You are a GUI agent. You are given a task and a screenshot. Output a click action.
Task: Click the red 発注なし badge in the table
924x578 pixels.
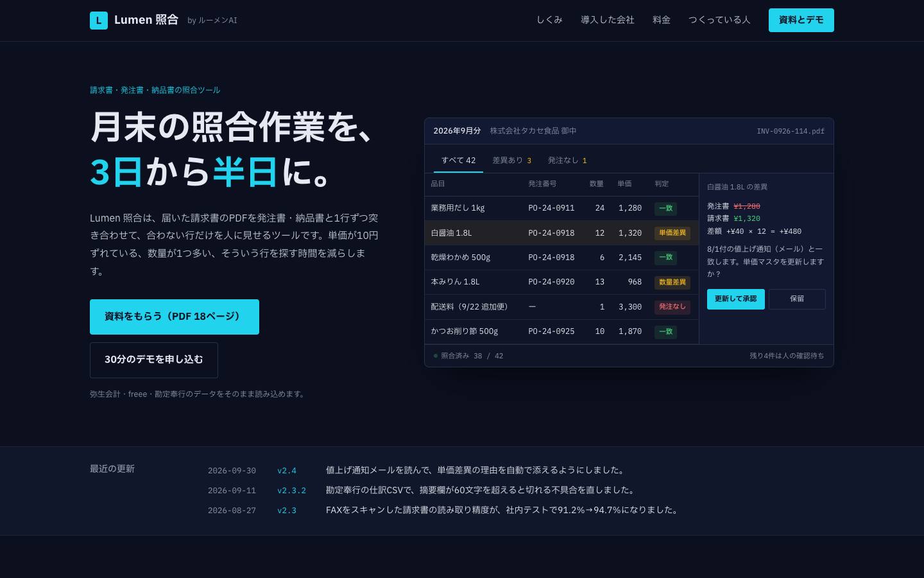coord(672,307)
